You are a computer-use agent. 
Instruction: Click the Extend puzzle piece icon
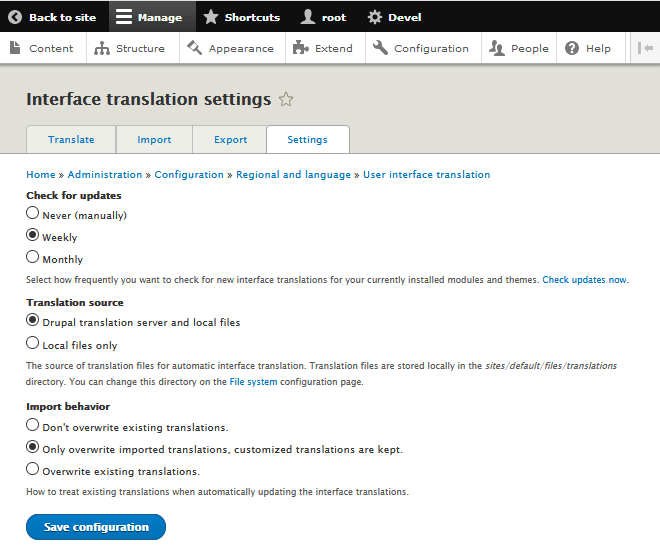pos(301,48)
